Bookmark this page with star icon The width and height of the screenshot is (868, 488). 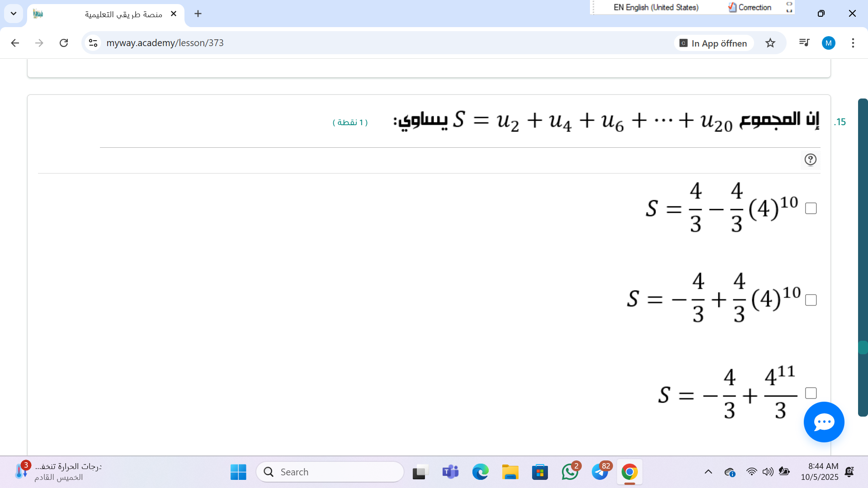pyautogui.click(x=770, y=43)
